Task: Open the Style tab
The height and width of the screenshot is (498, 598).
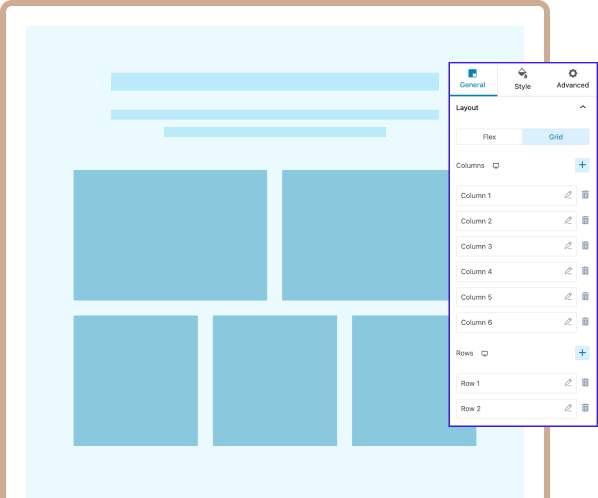Action: (x=522, y=79)
